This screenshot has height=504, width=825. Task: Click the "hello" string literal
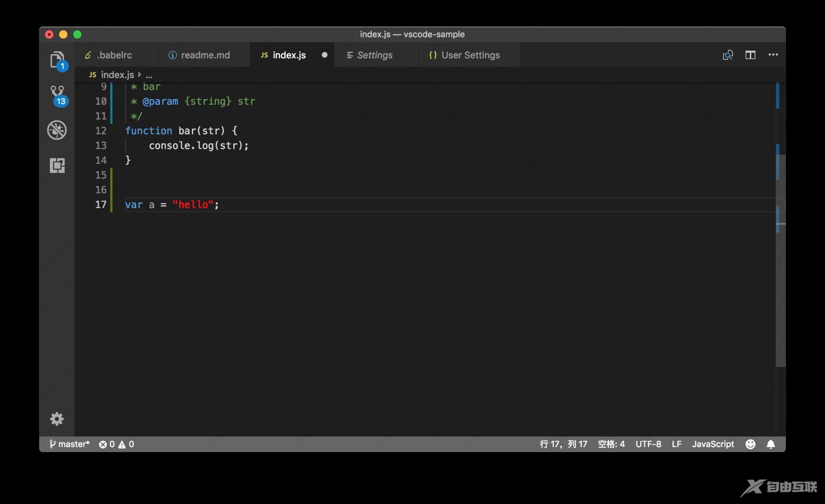click(x=193, y=205)
